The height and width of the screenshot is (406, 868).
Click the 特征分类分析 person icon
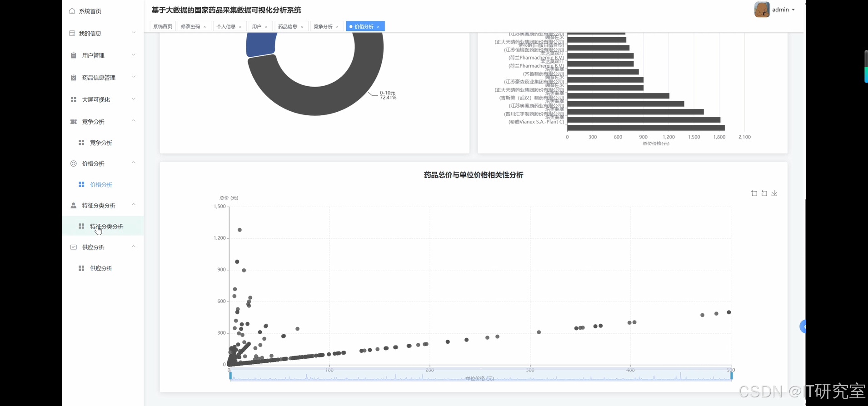tap(74, 205)
